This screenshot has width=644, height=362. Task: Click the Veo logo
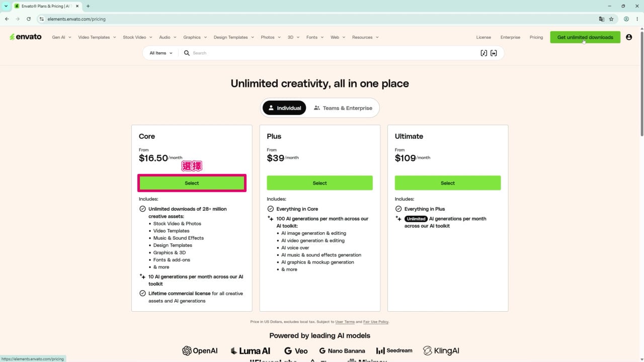(x=296, y=350)
